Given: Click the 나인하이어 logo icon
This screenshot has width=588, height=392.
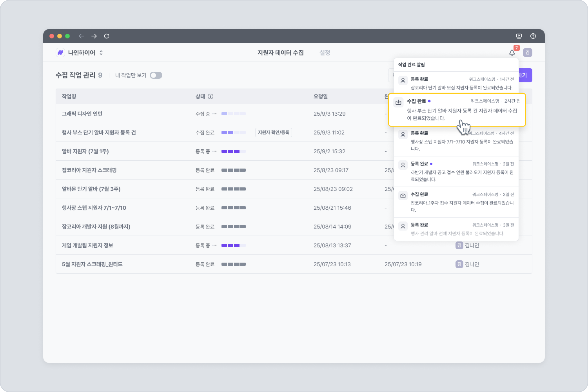Looking at the screenshot, I should click(60, 53).
